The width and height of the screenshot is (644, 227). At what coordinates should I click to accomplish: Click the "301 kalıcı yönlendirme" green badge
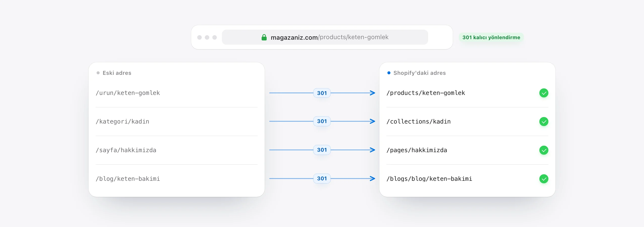(x=491, y=37)
